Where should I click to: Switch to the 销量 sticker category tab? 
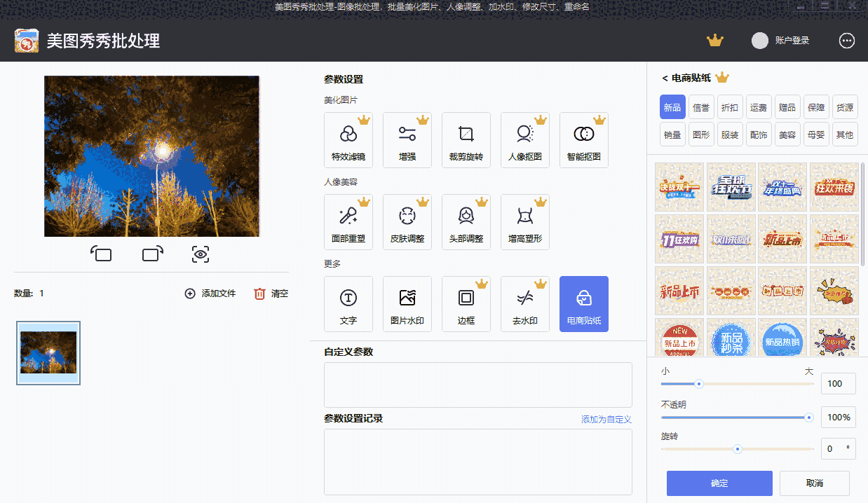click(672, 134)
